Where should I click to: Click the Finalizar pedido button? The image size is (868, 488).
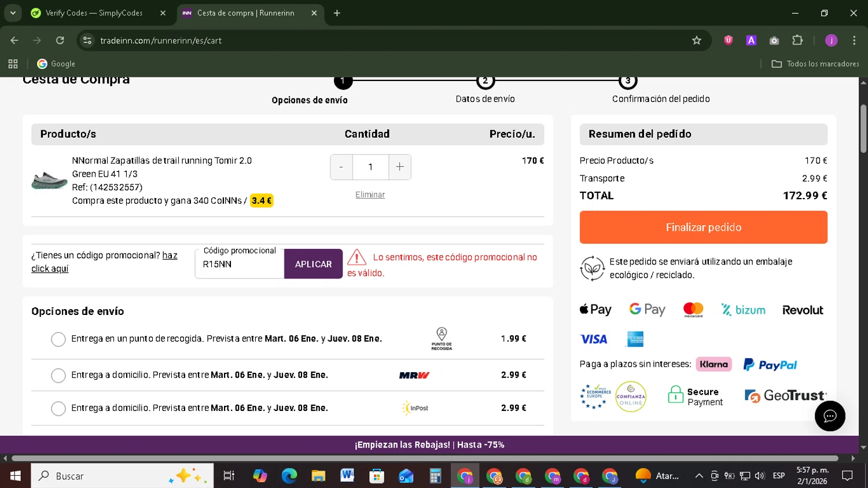(704, 228)
